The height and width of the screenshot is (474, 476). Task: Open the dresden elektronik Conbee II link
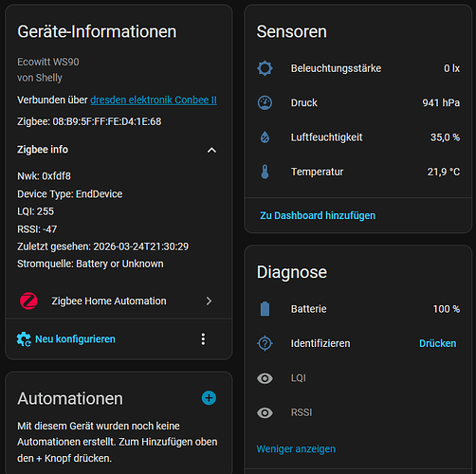(154, 100)
